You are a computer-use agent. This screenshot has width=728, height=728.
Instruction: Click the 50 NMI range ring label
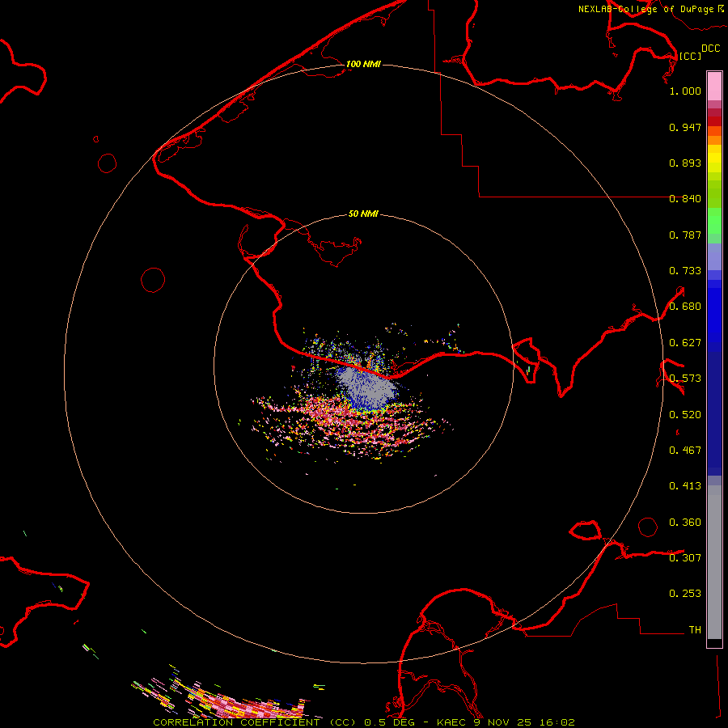[x=363, y=214]
